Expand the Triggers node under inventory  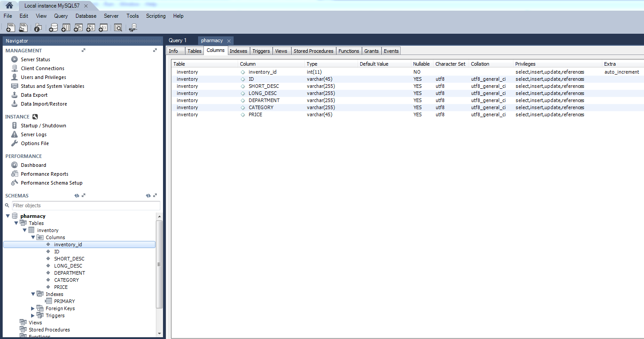(33, 315)
